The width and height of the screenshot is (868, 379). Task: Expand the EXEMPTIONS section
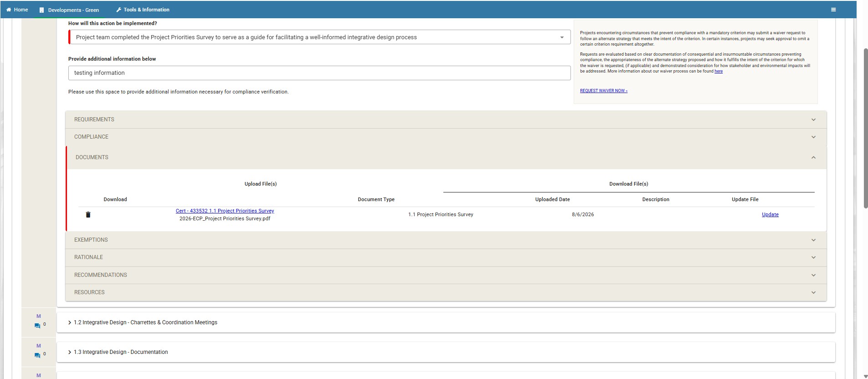(446, 240)
